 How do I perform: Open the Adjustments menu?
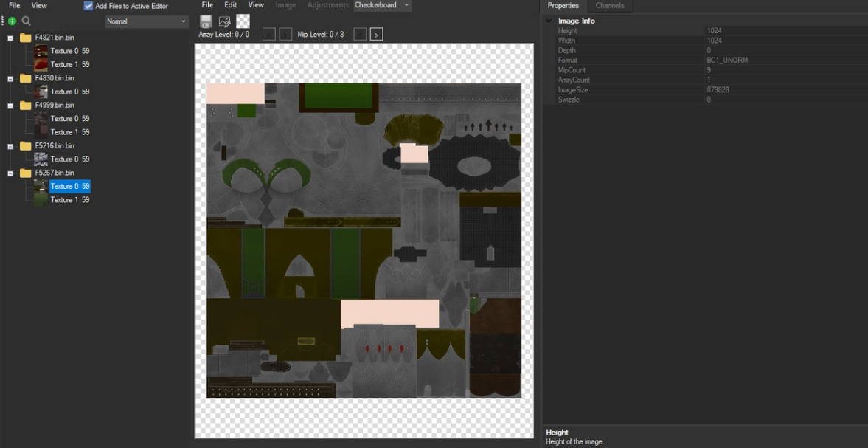click(x=327, y=4)
